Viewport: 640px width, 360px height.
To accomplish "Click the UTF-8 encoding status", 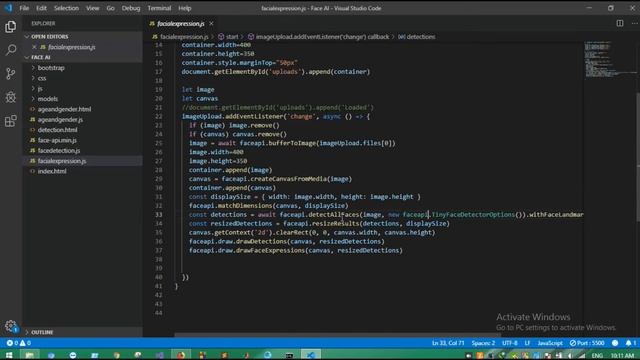I will click(x=510, y=343).
